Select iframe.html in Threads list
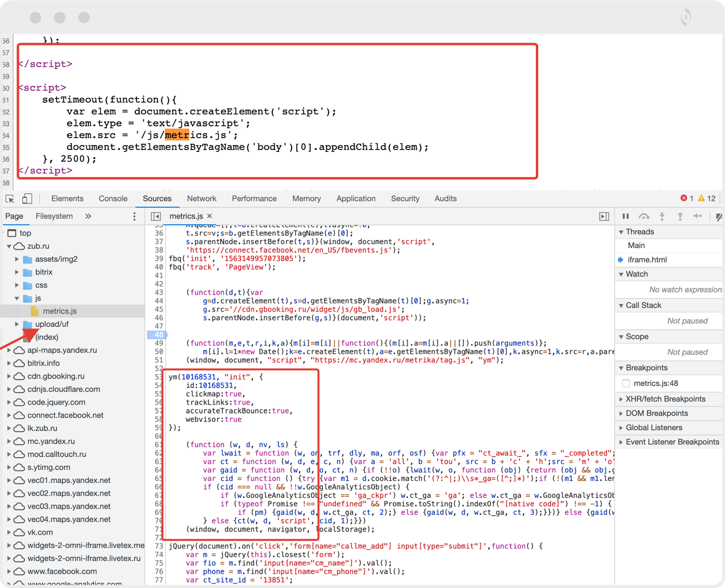The width and height of the screenshot is (725, 588). [x=647, y=260]
